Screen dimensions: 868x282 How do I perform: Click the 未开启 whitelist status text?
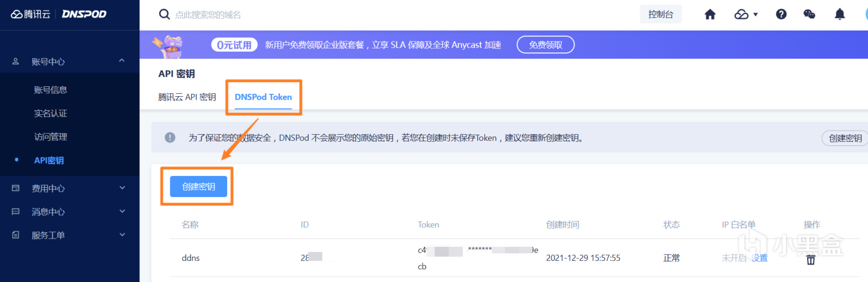point(735,258)
